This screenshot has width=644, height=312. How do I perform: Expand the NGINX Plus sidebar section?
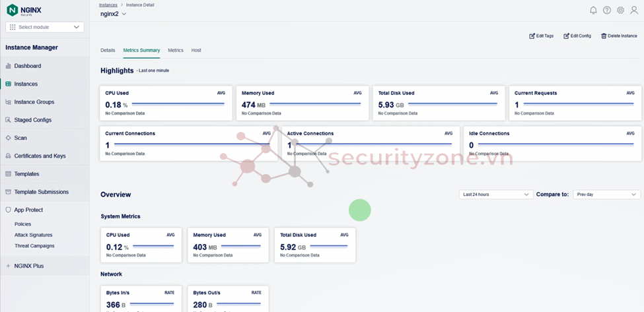(x=28, y=266)
